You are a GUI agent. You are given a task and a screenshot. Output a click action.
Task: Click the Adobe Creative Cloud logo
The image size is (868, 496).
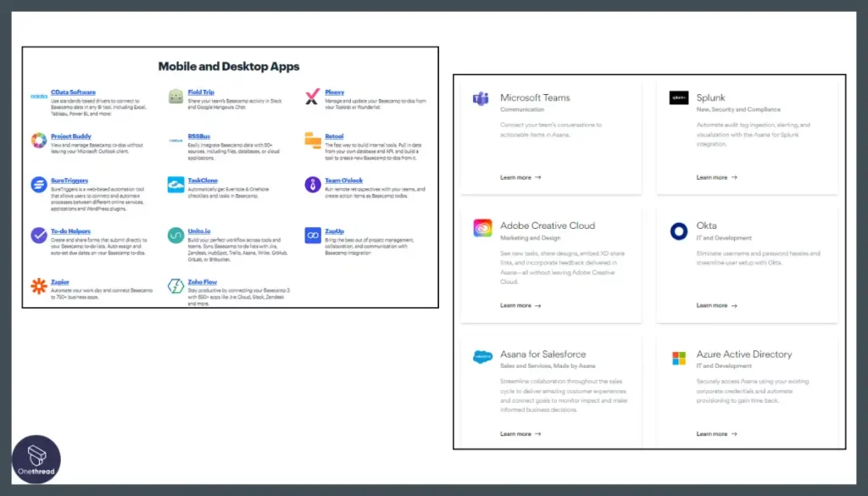[x=482, y=227]
